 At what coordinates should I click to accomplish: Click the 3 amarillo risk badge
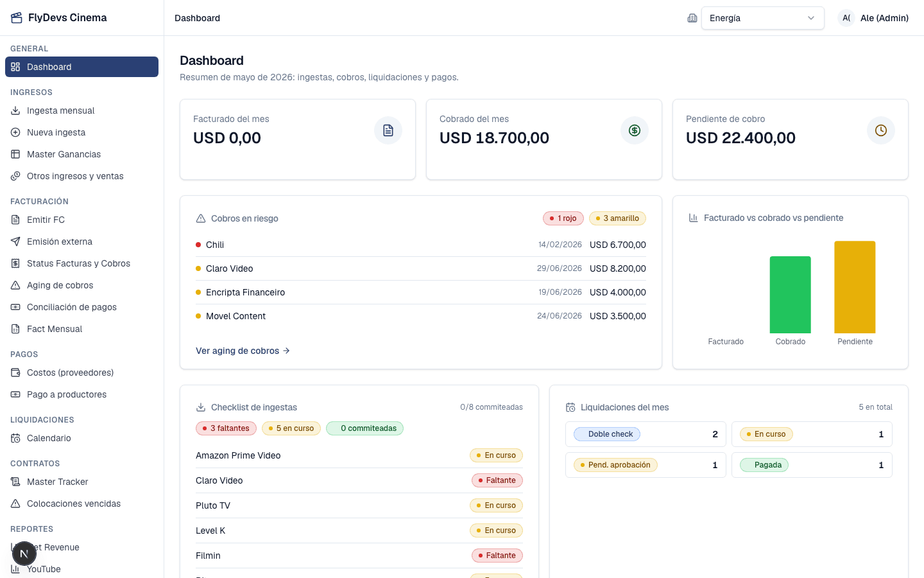pos(617,218)
